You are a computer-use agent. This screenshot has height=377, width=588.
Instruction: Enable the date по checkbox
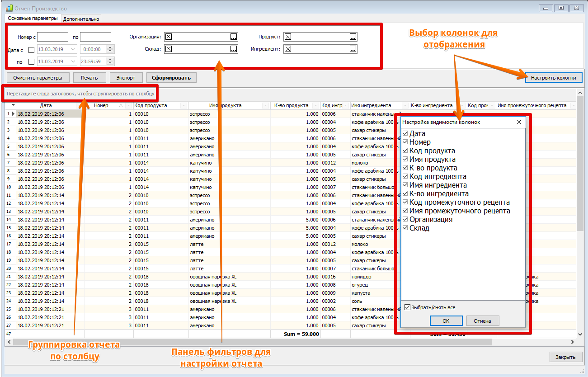point(31,61)
